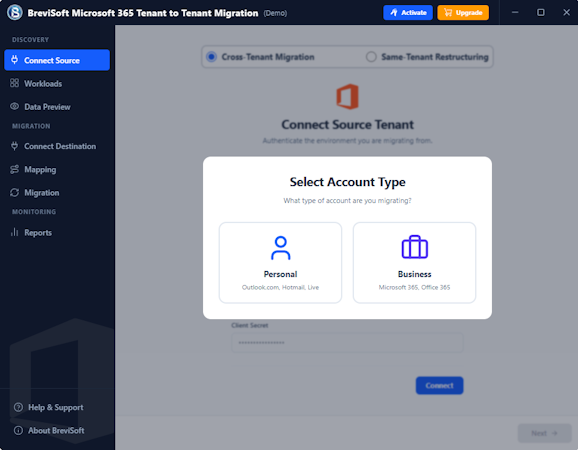
Task: Click the Mapping route icon
Action: 14,169
